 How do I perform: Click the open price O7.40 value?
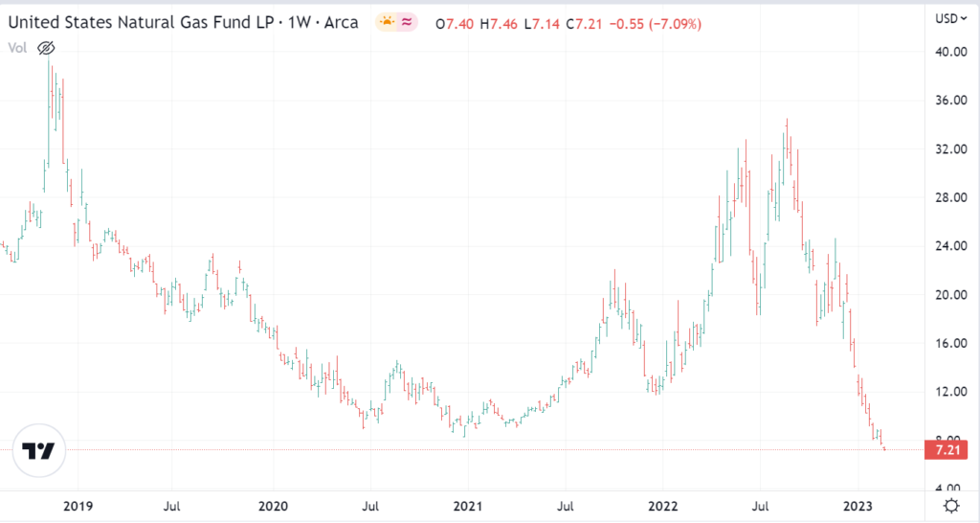455,24
